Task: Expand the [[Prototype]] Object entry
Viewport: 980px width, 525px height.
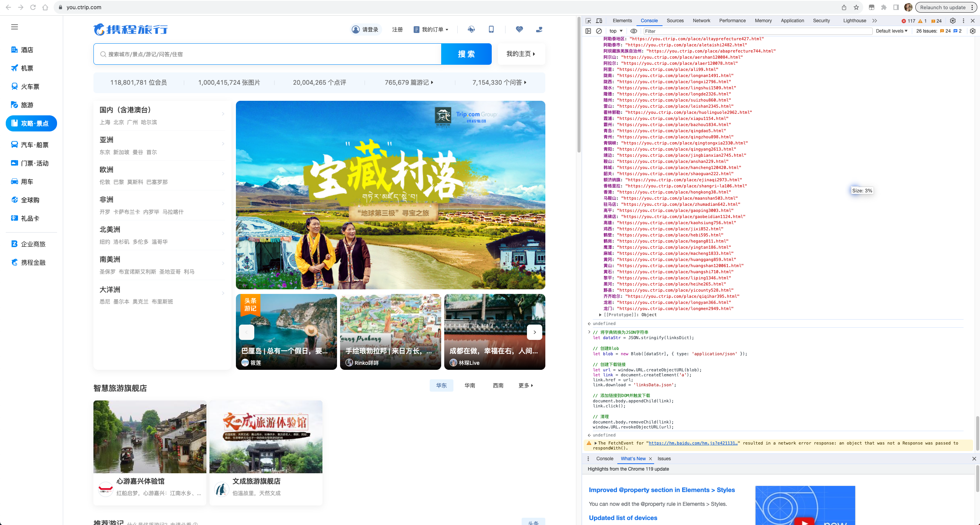Action: coord(600,315)
